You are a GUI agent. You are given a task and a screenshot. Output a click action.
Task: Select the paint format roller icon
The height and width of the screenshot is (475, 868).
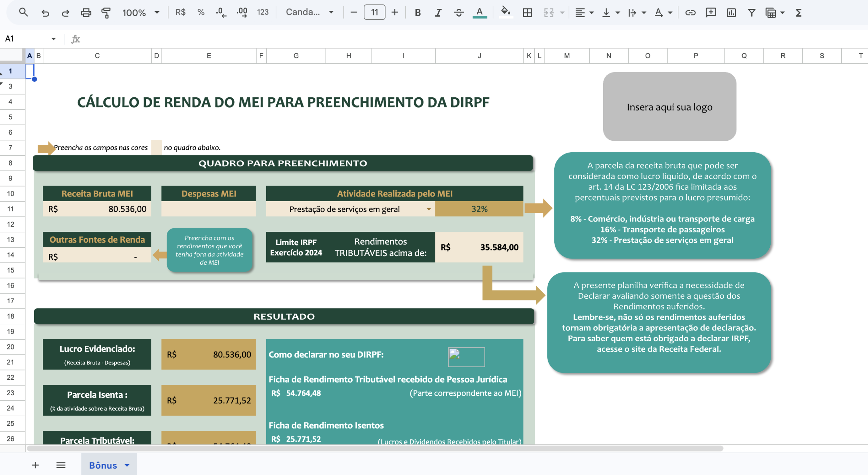(106, 13)
